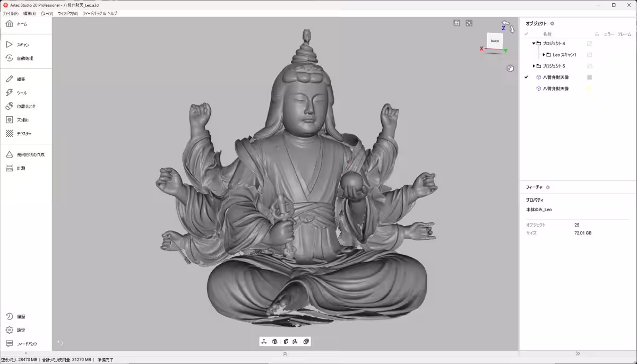Viewport: 637px width, 364px height.
Task: Collapse the プロジェクト 4 tree node
Action: [533, 44]
